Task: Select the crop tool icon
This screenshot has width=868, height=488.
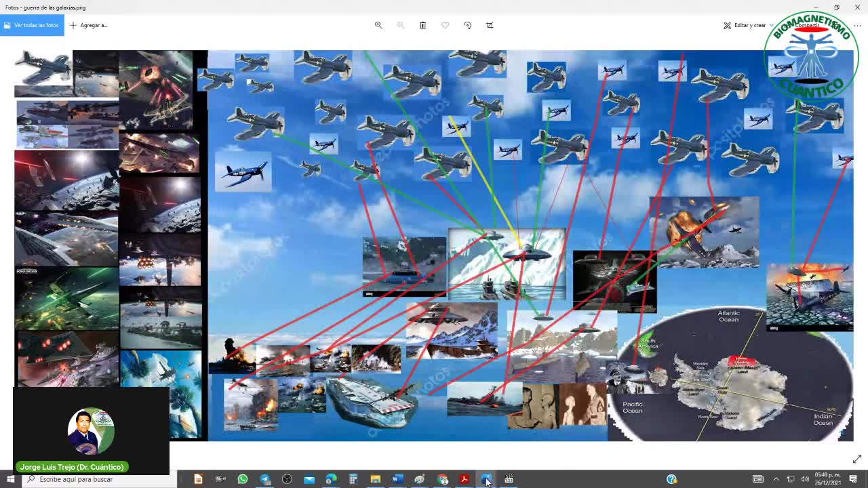Action: pos(490,25)
